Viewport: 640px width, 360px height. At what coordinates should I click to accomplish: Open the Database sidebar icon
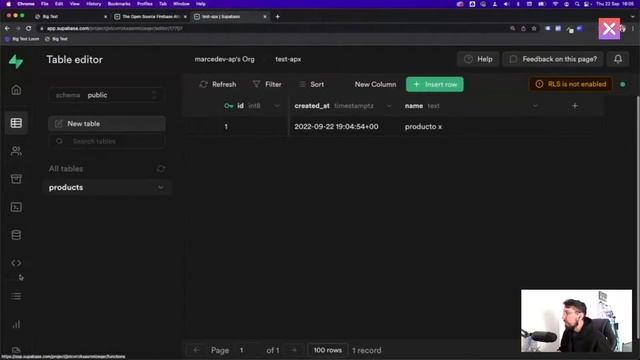[x=16, y=235]
